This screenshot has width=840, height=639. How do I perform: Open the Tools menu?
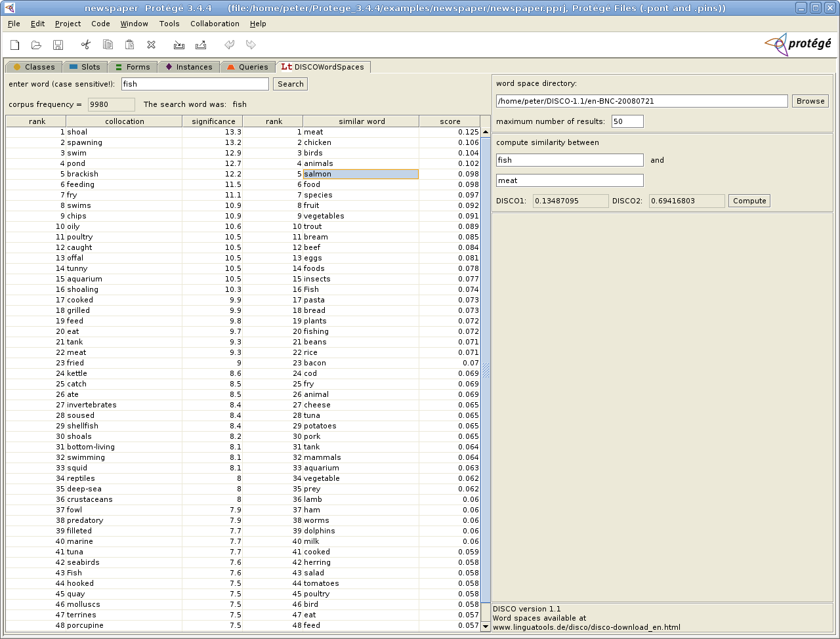click(169, 24)
